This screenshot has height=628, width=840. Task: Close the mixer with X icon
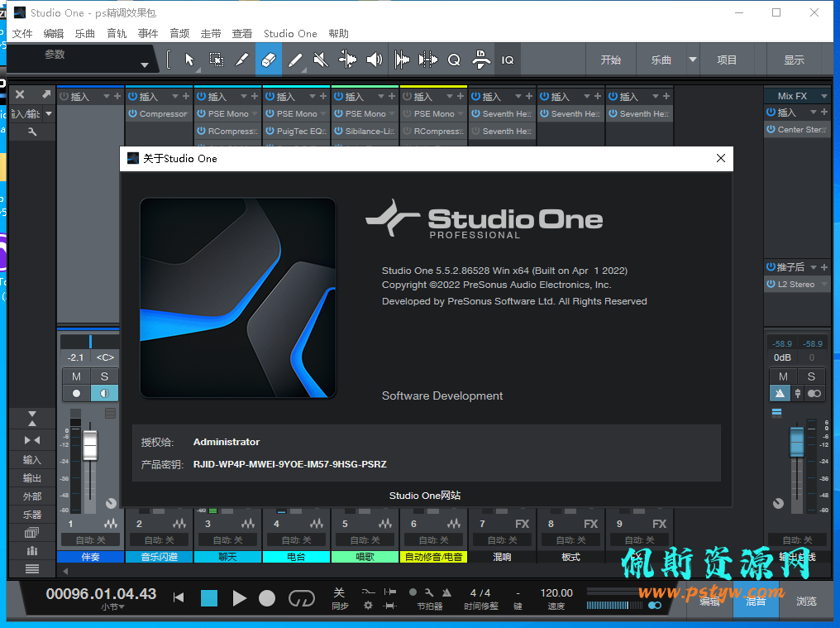tap(20, 94)
